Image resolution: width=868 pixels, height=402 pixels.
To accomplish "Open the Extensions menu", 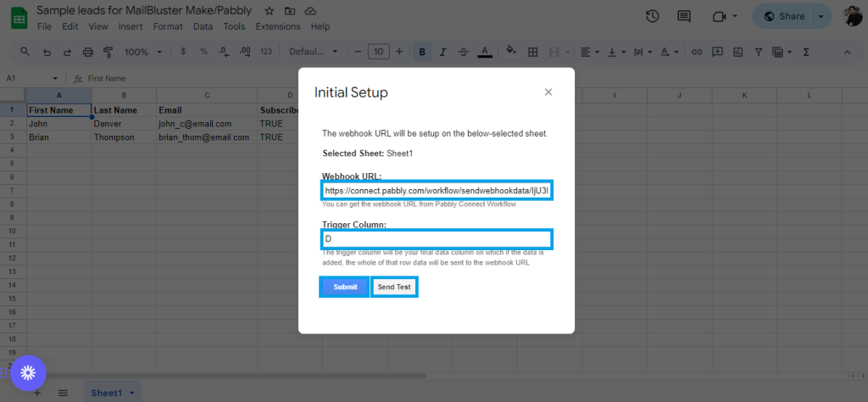I will pyautogui.click(x=278, y=26).
